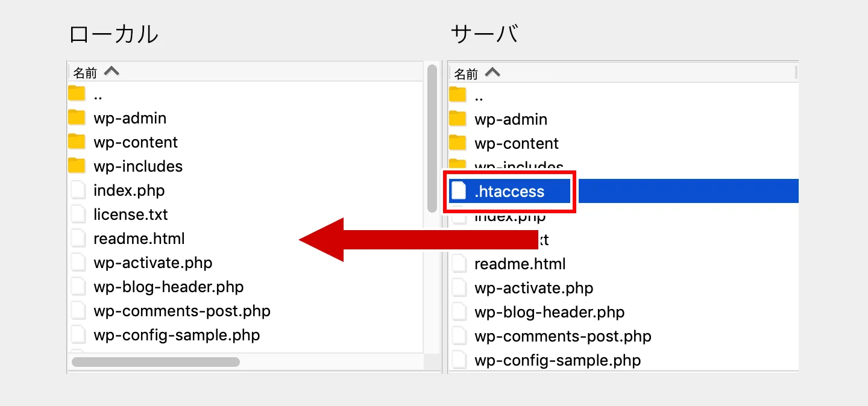
Task: Select local file name 'license.txt'
Action: (x=131, y=214)
